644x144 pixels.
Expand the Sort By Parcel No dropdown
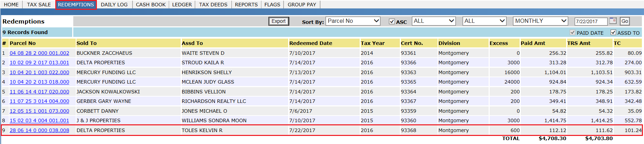[x=353, y=21]
